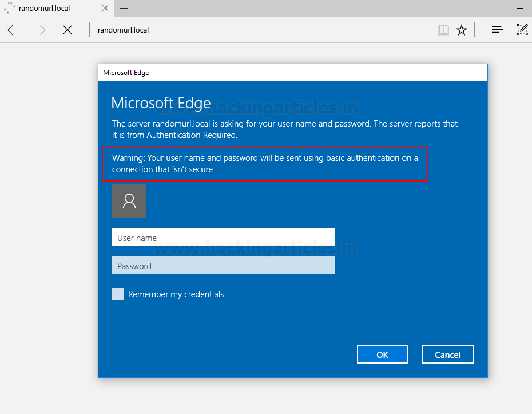Go back with the back arrow
This screenshot has height=414, width=532.
tap(13, 30)
